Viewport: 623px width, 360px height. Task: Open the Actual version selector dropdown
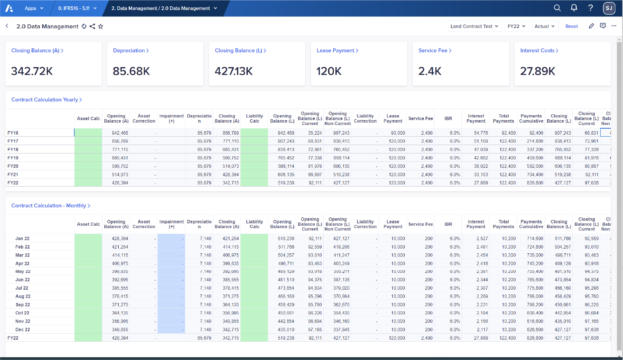pos(544,26)
